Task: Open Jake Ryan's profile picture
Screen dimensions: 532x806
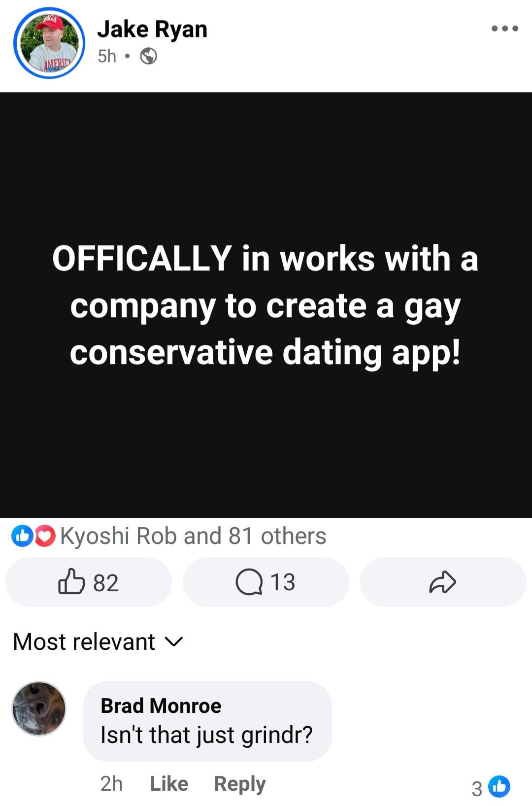Action: click(x=49, y=43)
